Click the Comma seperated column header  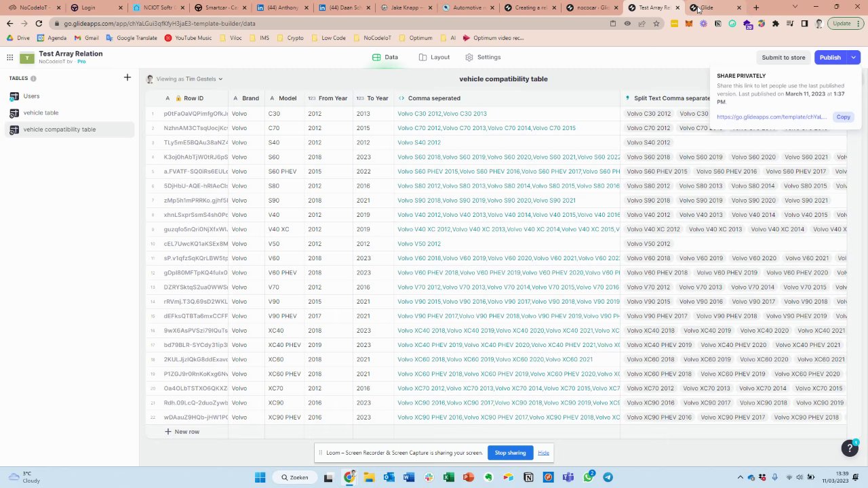[x=507, y=98]
